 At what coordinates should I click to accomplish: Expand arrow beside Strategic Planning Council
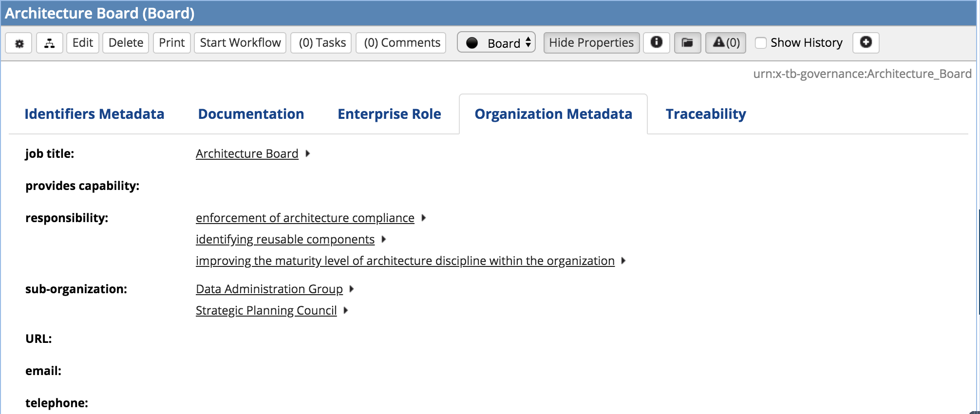346,311
